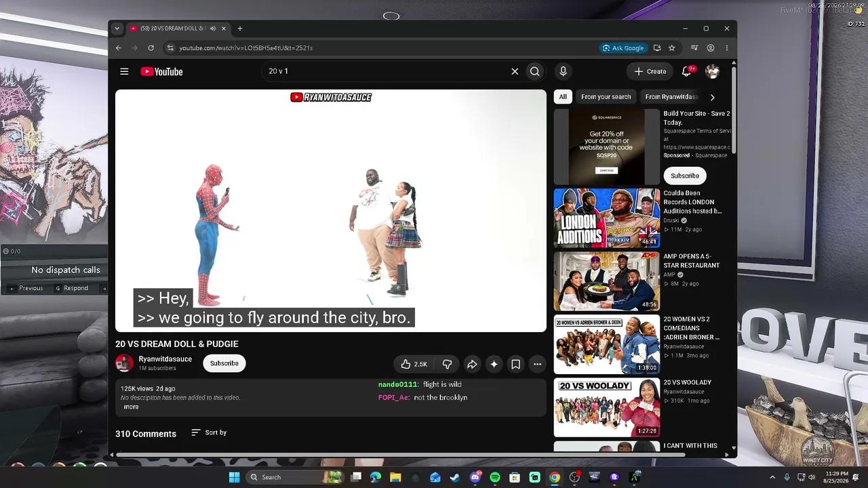868x488 pixels.
Task: Run the YouTube search with magnifier button
Action: pyautogui.click(x=535, y=71)
